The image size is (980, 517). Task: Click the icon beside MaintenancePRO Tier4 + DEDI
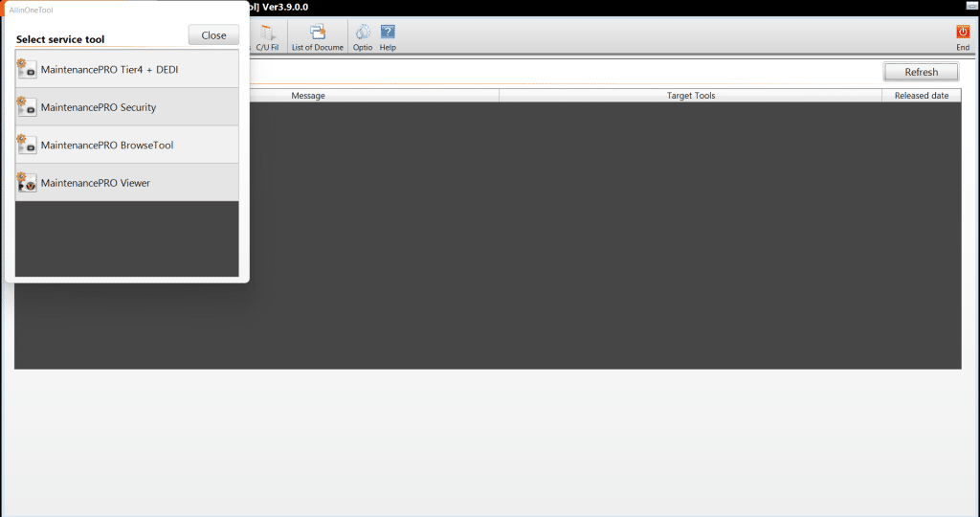pos(27,69)
